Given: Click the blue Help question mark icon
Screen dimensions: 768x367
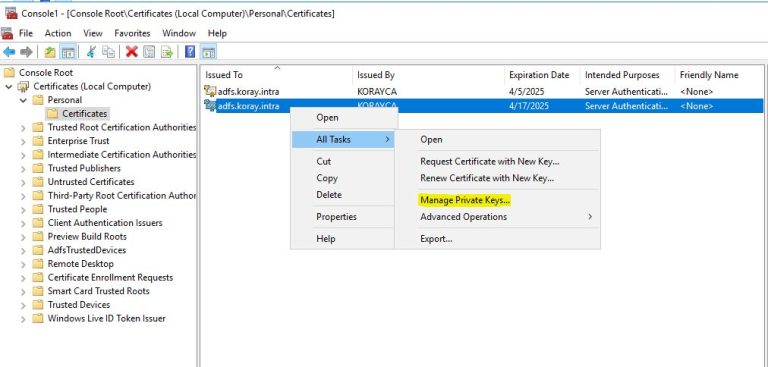Looking at the screenshot, I should tap(190, 51).
